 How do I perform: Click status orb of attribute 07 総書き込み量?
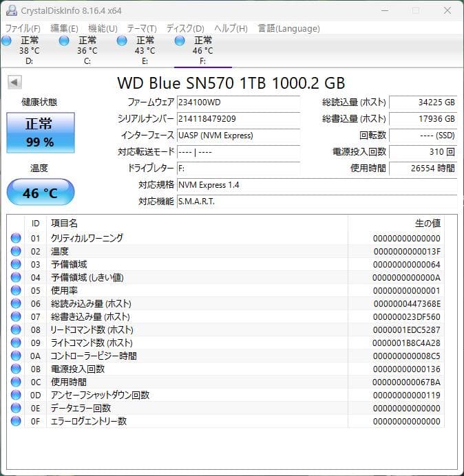(16, 316)
